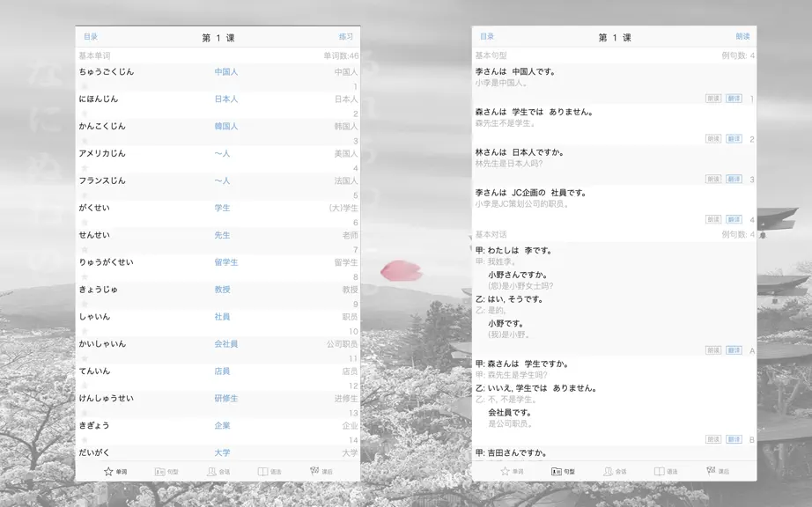Image resolution: width=812 pixels, height=507 pixels.
Task: Select the word row かいしゃいん
Action: (218, 350)
